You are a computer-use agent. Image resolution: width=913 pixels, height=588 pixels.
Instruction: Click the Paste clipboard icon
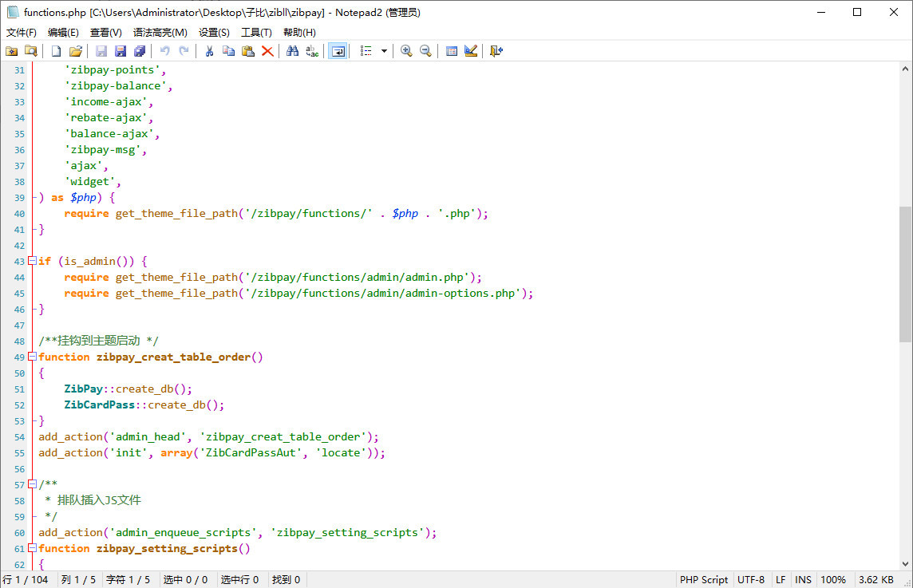[x=248, y=51]
